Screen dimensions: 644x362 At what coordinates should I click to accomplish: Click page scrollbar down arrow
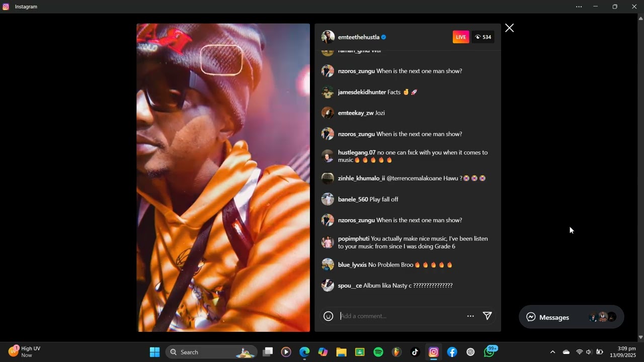click(640, 337)
